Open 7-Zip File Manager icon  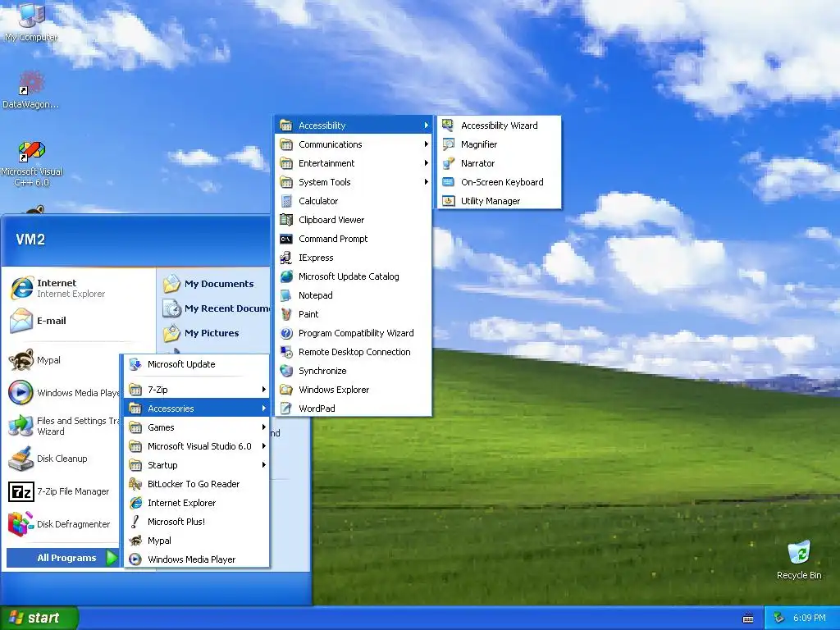21,491
